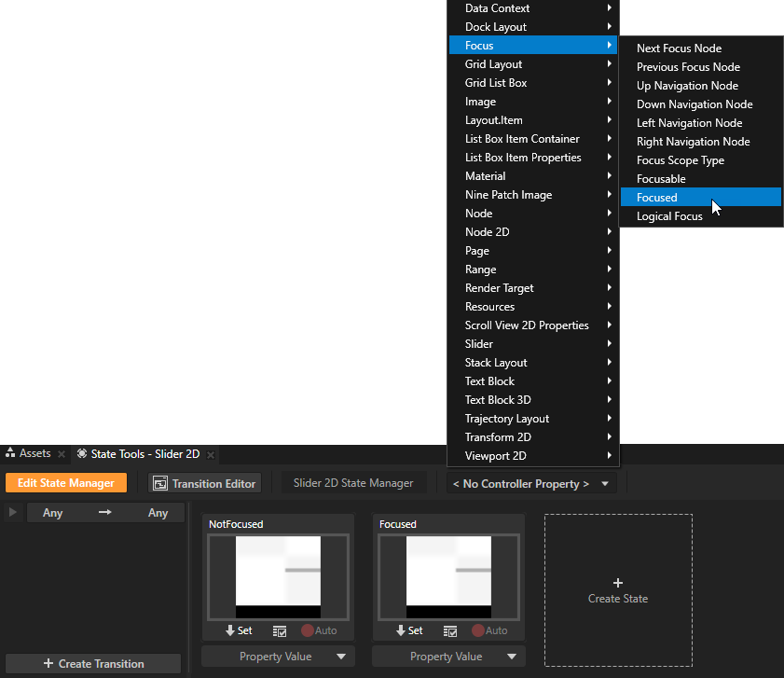The width and height of the screenshot is (784, 678).
Task: Open the Transition Editor
Action: click(204, 483)
